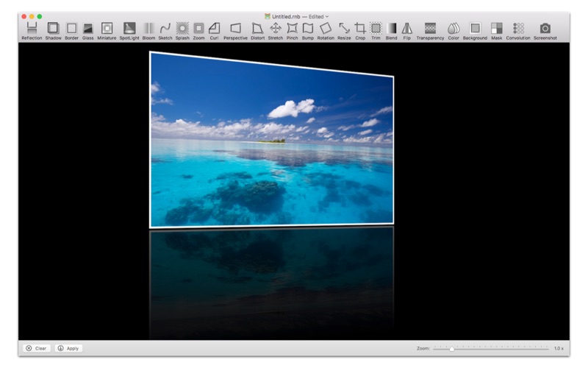Click the green fullscreen window button
This screenshot has width=588, height=368.
pos(40,16)
